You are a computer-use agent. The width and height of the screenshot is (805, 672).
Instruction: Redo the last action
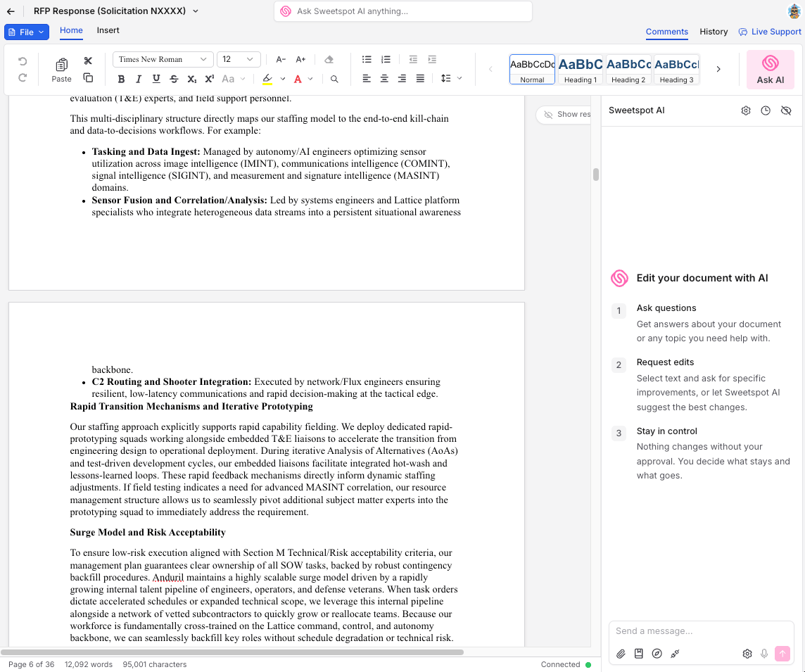23,77
